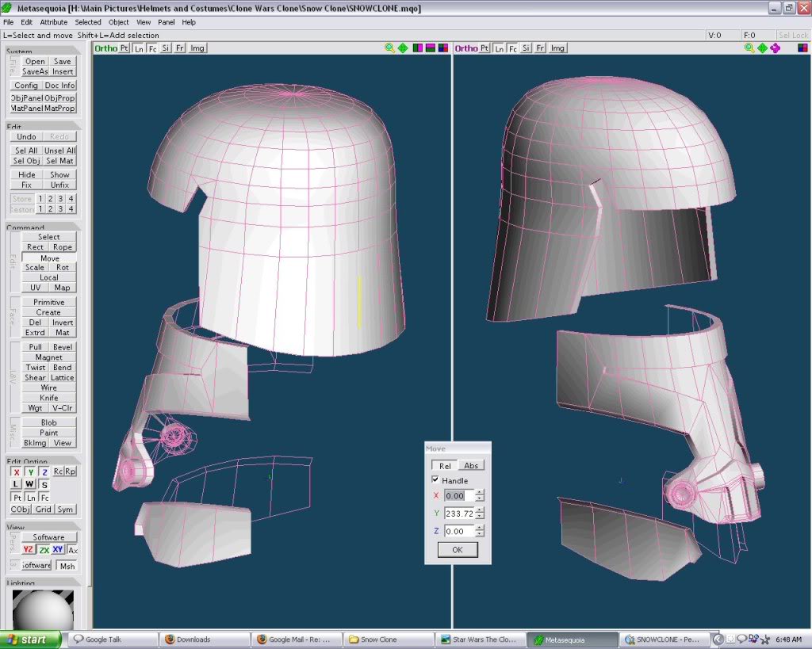Viewport: 812px width, 649px height.
Task: Click the X value field in Move panel
Action: click(x=459, y=495)
